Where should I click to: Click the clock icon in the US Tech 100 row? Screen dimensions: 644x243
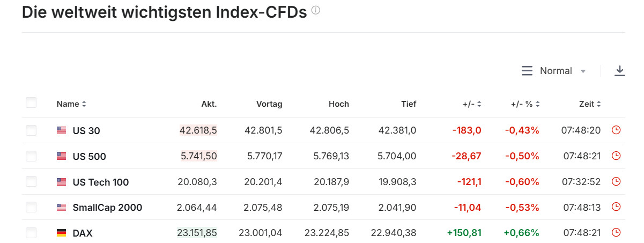pyautogui.click(x=616, y=182)
